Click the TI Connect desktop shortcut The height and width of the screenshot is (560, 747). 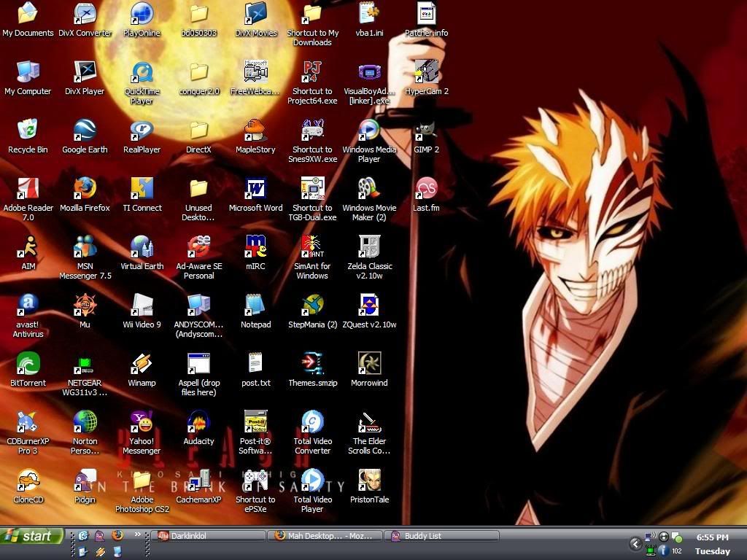(142, 195)
